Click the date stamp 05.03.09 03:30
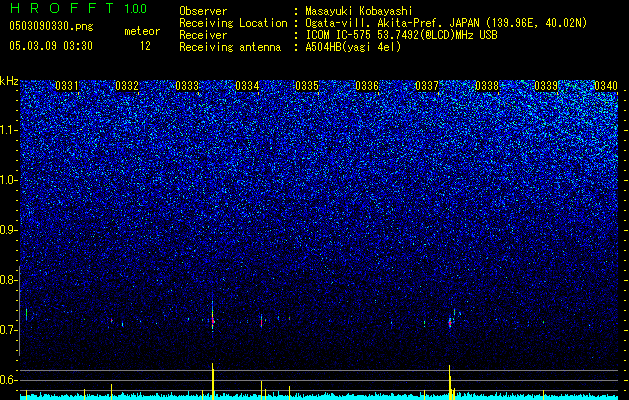 coord(51,46)
